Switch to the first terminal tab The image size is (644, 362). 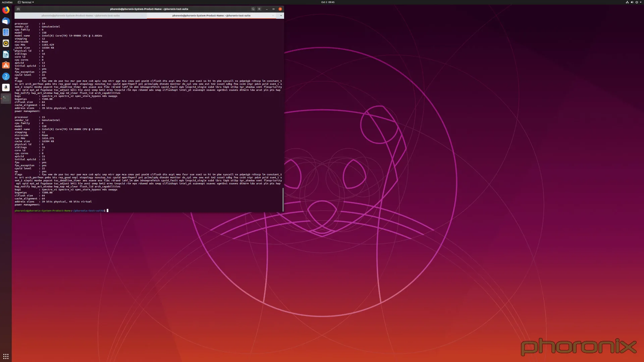pos(80,15)
